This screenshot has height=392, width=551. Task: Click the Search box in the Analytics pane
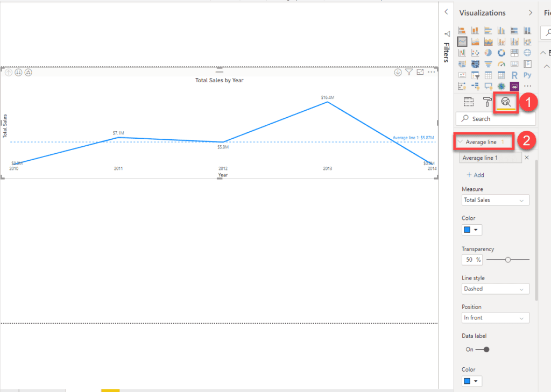pyautogui.click(x=496, y=119)
